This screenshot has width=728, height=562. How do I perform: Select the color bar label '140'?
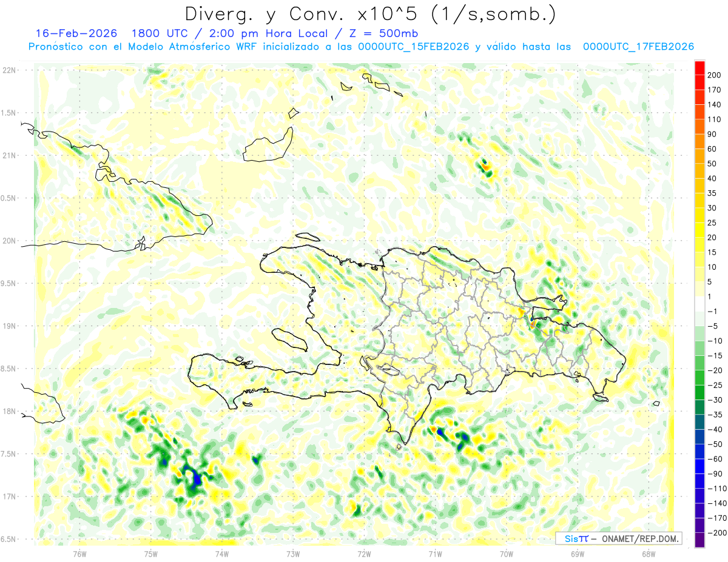[x=714, y=104]
